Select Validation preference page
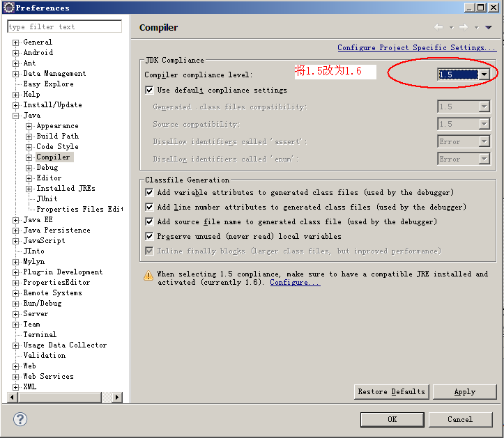 point(45,355)
